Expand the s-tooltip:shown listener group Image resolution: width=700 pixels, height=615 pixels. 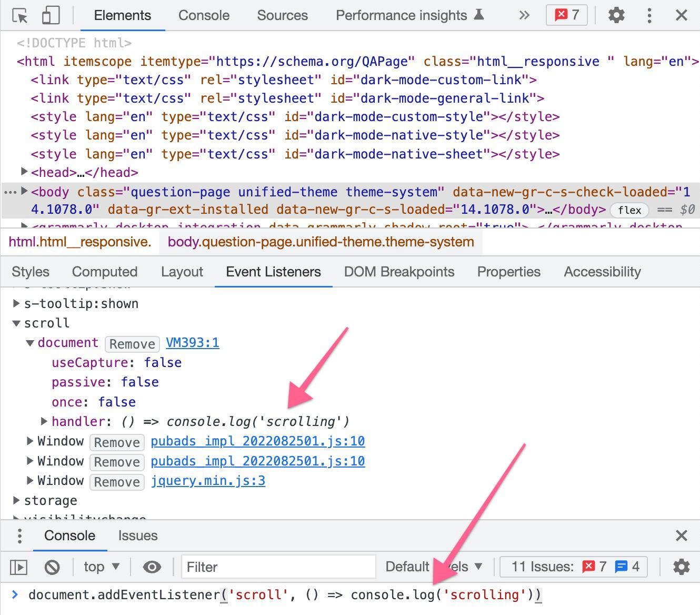[x=16, y=303]
